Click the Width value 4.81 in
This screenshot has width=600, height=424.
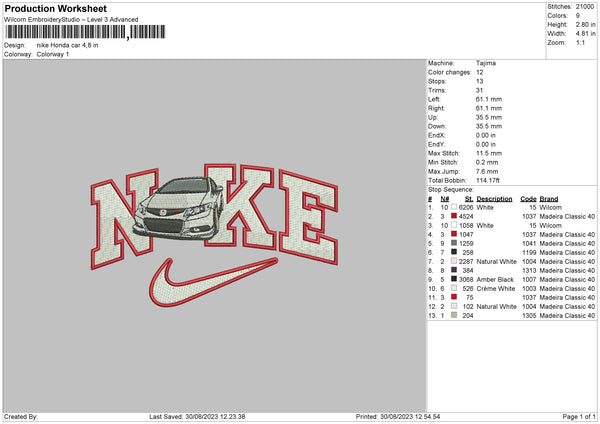(585, 34)
